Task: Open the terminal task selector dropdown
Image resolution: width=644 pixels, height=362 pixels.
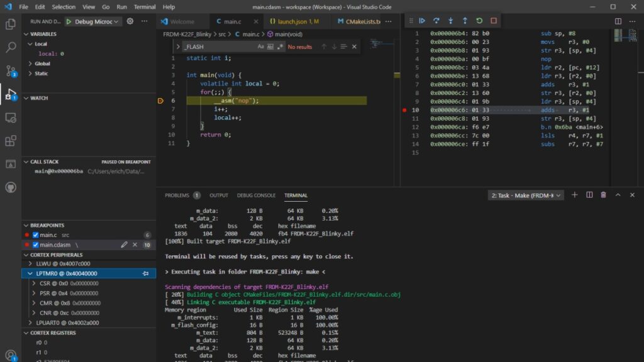Action: point(526,195)
